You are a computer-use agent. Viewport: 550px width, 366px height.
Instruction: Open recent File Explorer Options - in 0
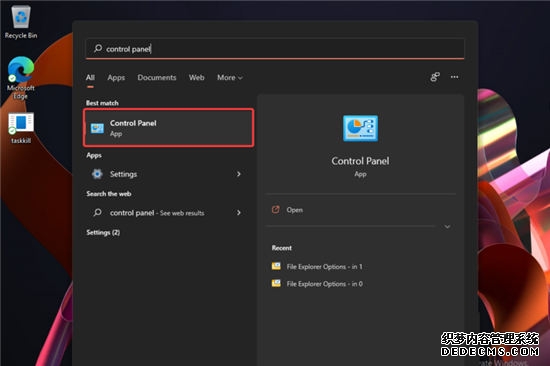[x=317, y=284]
